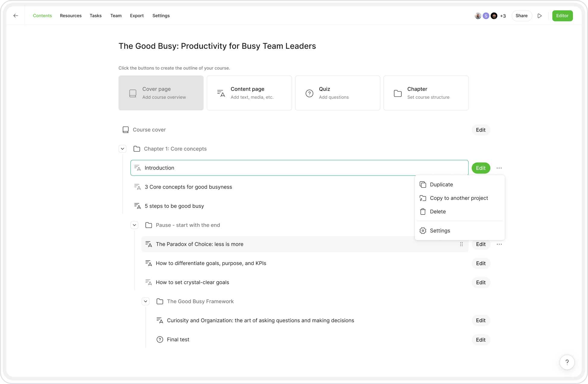This screenshot has width=588, height=384.
Task: Collapse The Good Busy Framework chapter
Action: [146, 301]
